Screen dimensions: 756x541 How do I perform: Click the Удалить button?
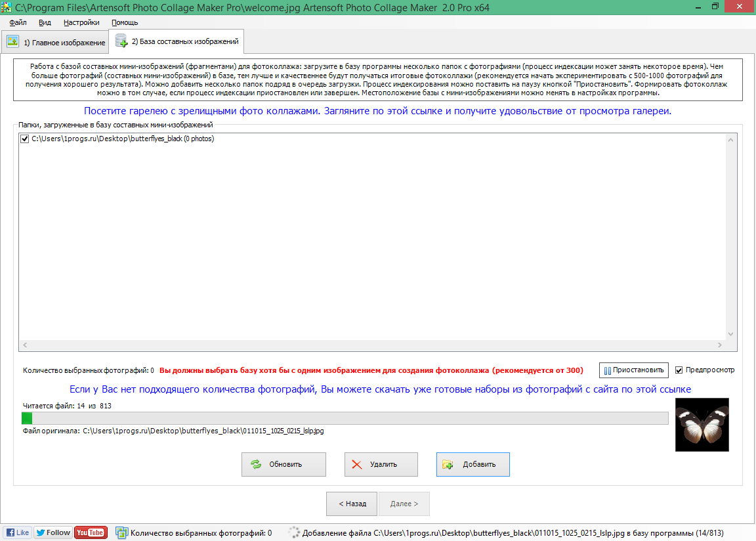tap(381, 464)
